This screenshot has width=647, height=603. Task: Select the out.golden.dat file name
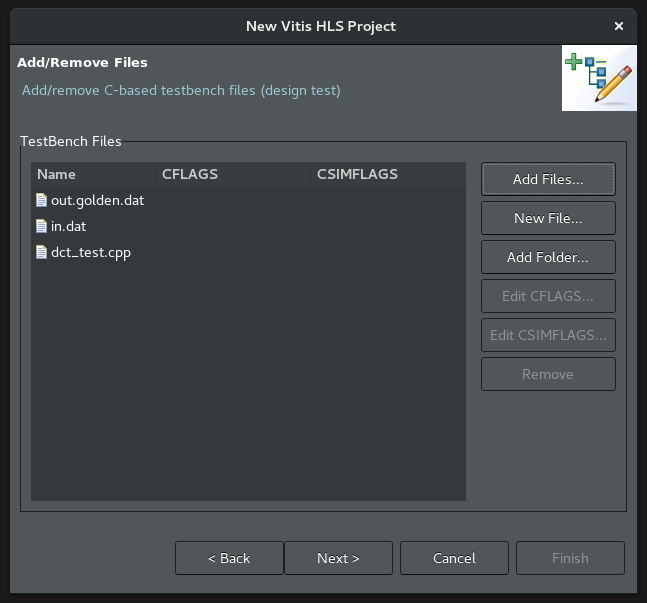97,200
